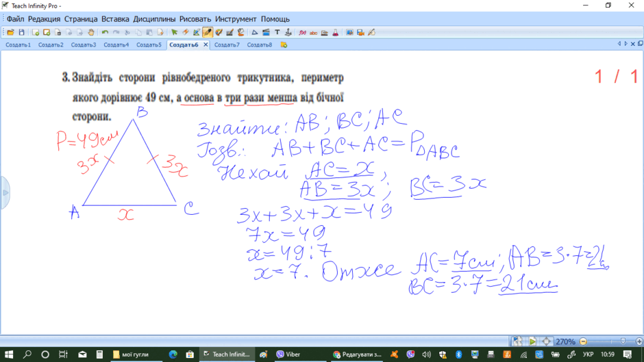
Task: Select the triangle shape tool
Action: point(255,32)
